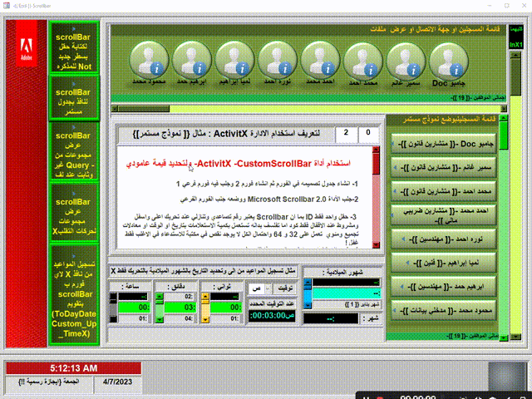Click the red text scrollbar down arrow
Viewport: 532px width, 399px height.
(x=376, y=245)
